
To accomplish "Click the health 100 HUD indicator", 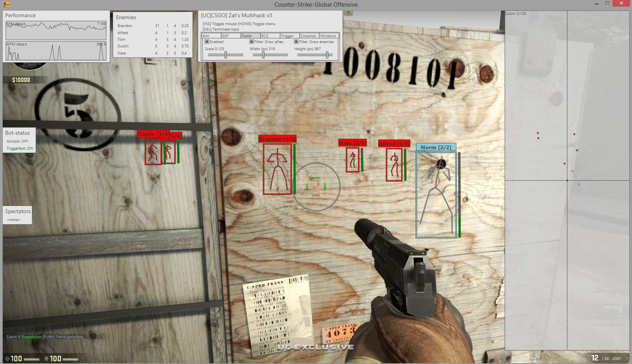I will tap(23, 359).
